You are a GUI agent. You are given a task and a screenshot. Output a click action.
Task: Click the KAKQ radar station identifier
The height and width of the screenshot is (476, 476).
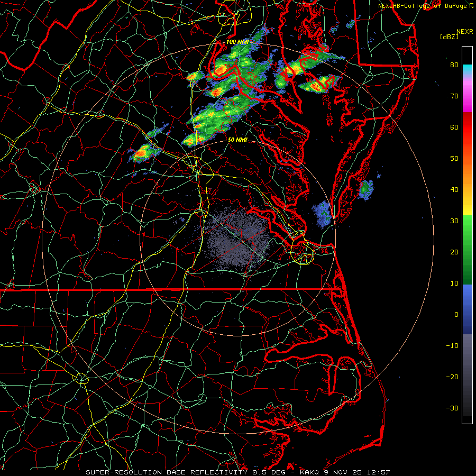pyautogui.click(x=310, y=472)
